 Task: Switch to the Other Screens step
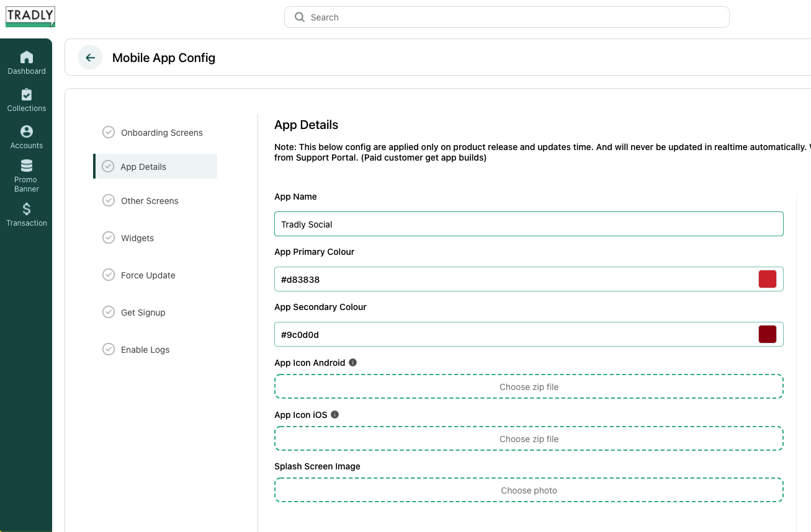tap(150, 201)
